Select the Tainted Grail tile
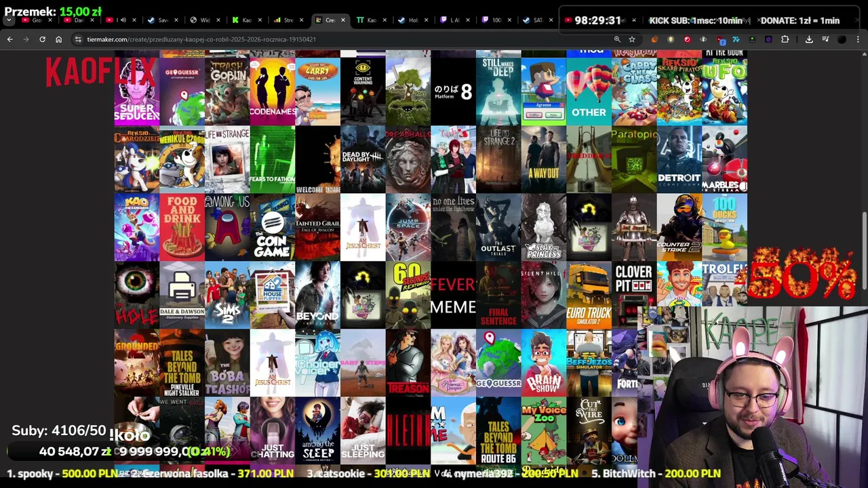The image size is (868, 488). [317, 227]
